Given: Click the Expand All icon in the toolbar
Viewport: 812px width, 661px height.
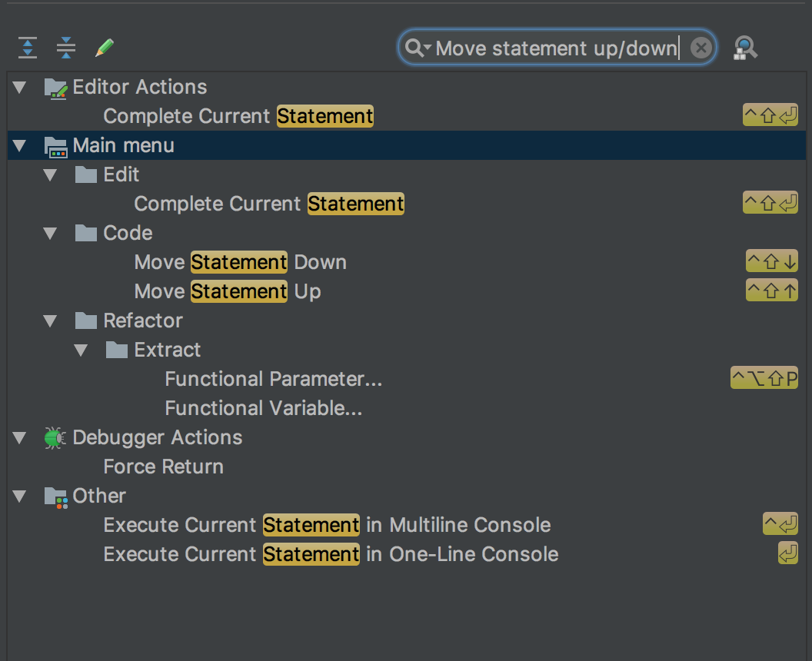Looking at the screenshot, I should [x=27, y=47].
